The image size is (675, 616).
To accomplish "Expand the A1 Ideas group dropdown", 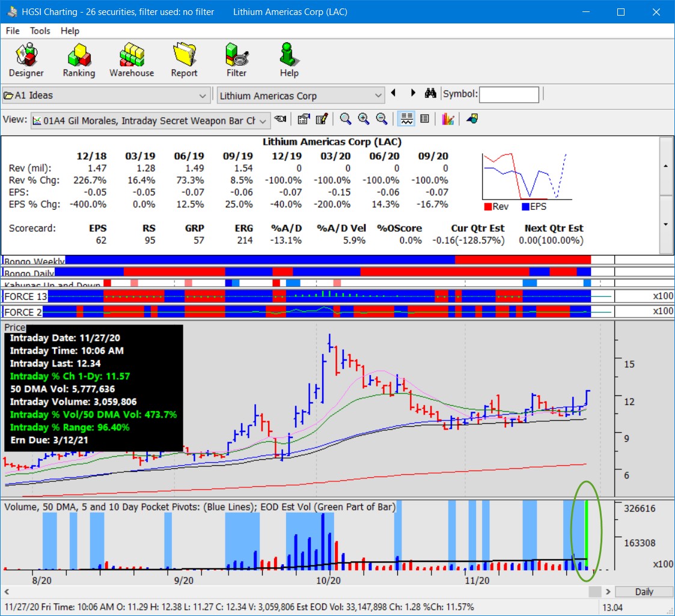I will [203, 96].
